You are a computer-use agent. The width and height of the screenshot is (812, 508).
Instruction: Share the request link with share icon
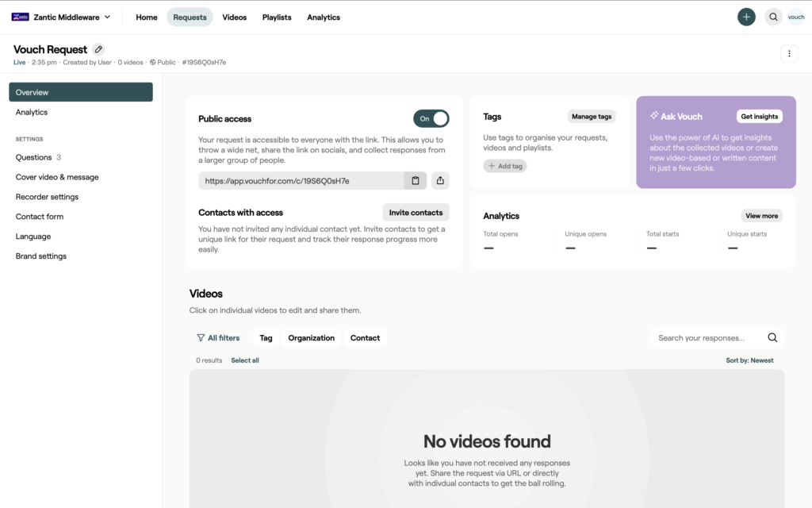440,180
